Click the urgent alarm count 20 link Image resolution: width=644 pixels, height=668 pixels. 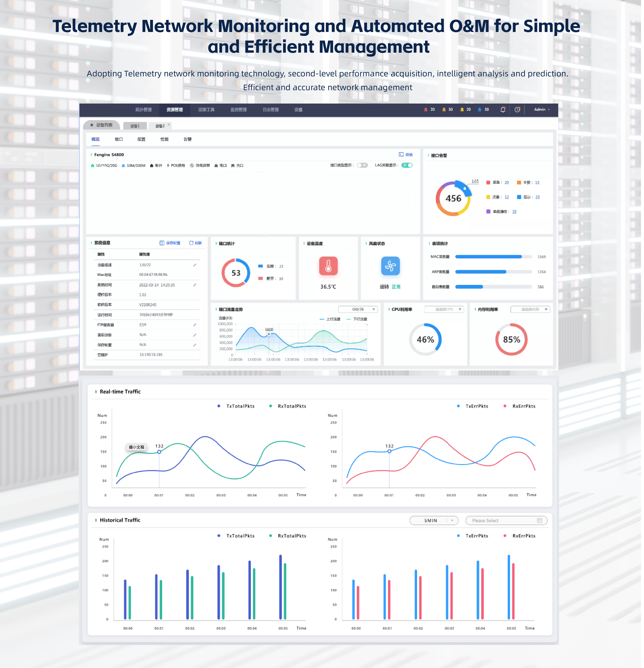[507, 183]
